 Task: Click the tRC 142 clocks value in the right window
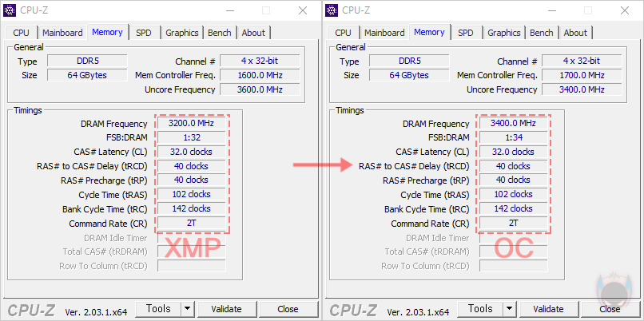pos(514,208)
